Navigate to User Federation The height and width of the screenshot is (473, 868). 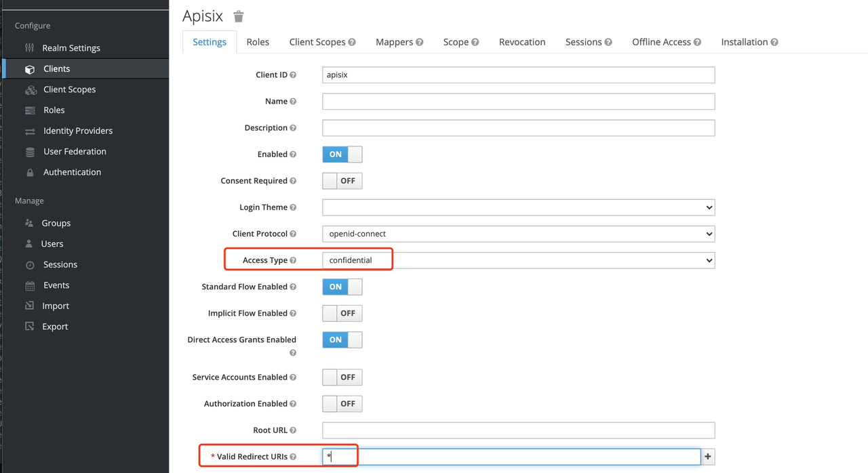[75, 151]
